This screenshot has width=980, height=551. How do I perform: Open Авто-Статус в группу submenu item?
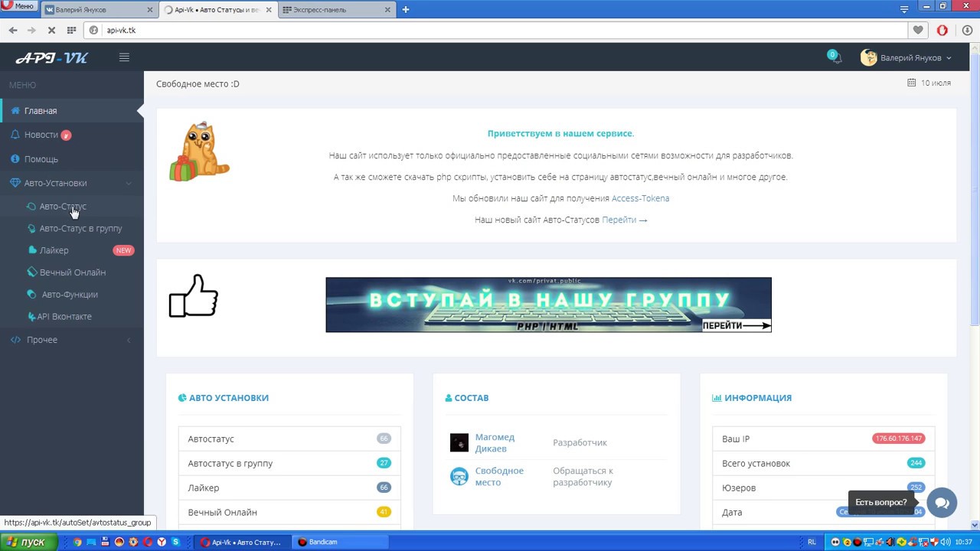[x=71, y=228]
